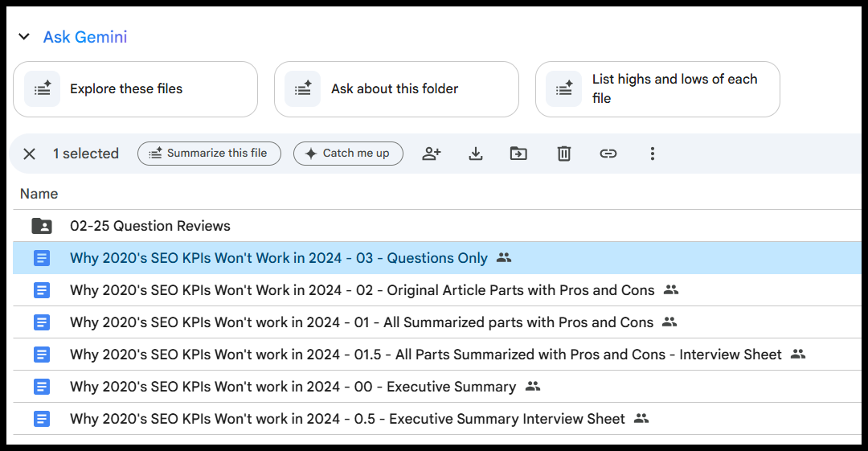Click the Summarize this file button
868x451 pixels.
209,154
